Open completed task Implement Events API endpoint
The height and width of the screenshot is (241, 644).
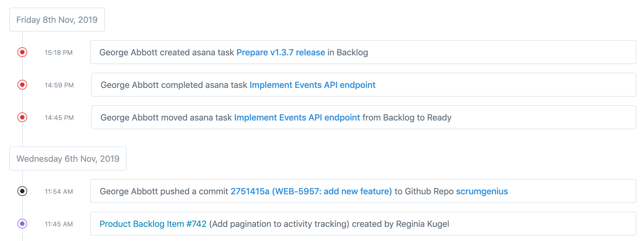coord(312,85)
